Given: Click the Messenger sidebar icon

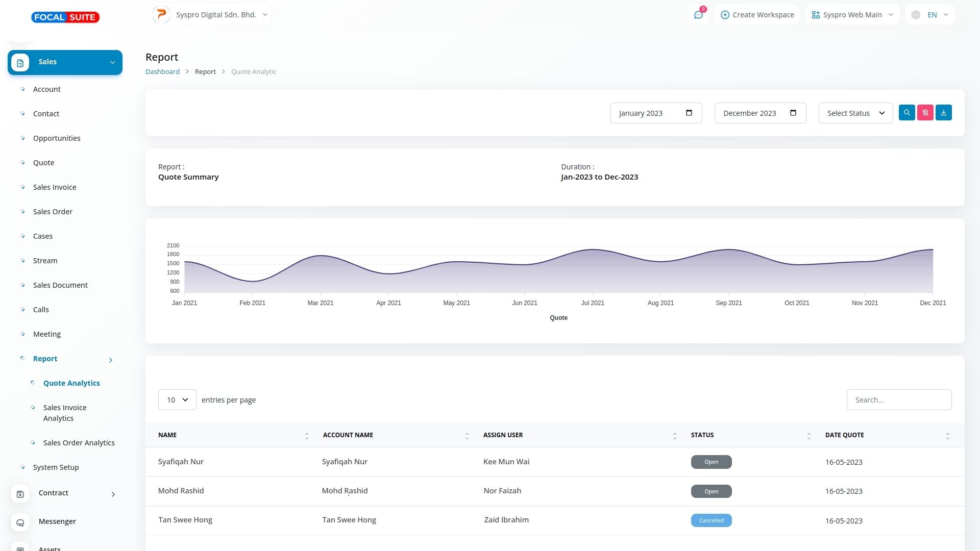Looking at the screenshot, I should point(20,522).
